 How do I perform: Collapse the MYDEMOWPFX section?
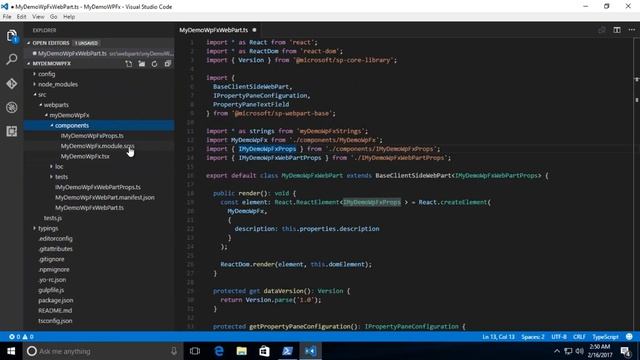coord(29,64)
